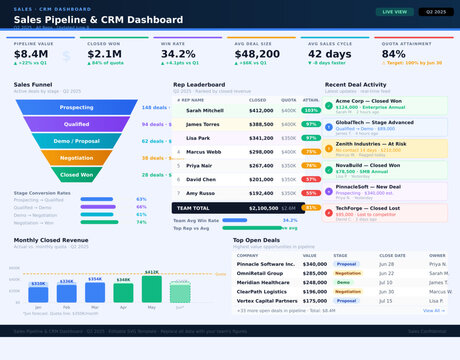
Task: Click the green checkmark icon beside NovaBuild
Action: pyautogui.click(x=329, y=170)
